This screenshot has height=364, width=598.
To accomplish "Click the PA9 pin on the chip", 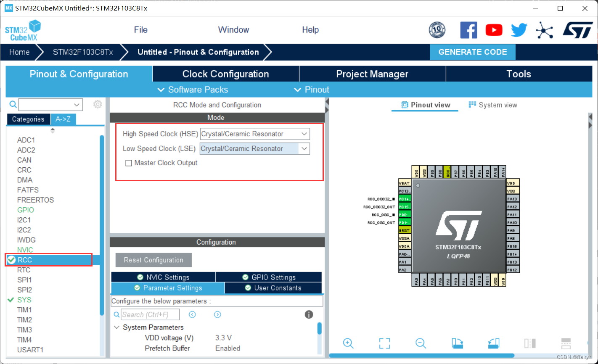I will tap(513, 230).
